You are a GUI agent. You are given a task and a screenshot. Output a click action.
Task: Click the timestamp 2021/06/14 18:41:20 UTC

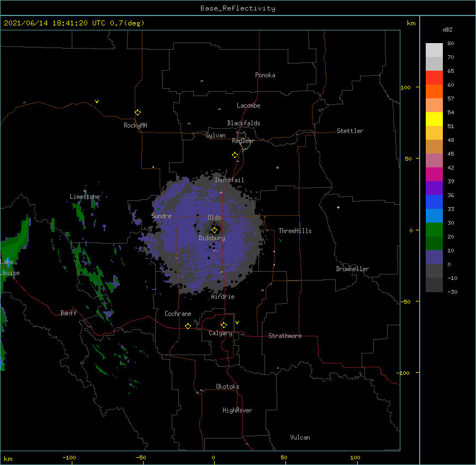point(55,23)
